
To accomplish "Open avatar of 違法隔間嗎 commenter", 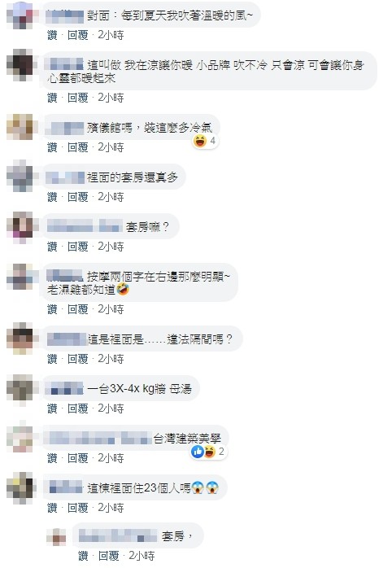I will (x=20, y=339).
